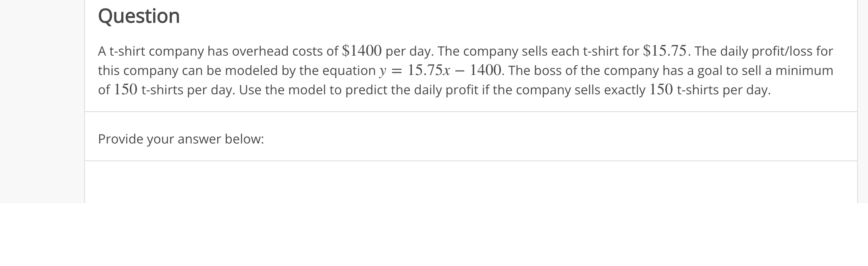This screenshot has width=868, height=266.
Task: Click the number 150 after "minimum of"
Action: pos(126,89)
